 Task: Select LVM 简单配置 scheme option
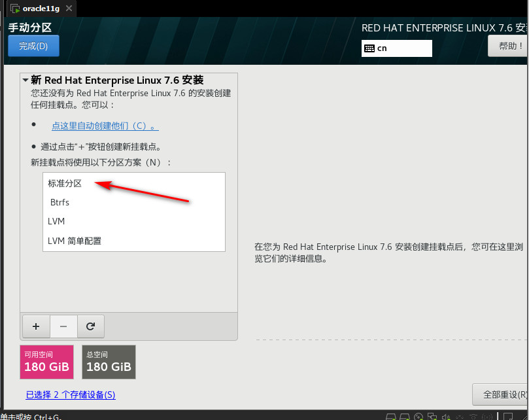[x=75, y=241]
